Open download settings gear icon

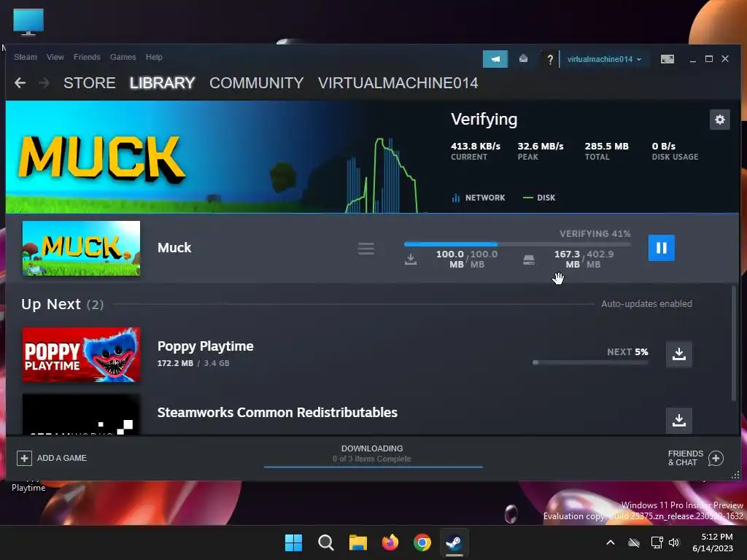click(719, 119)
